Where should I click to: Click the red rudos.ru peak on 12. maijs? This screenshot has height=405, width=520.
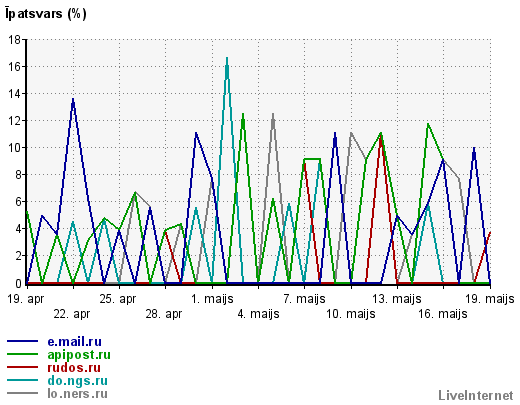(380, 136)
